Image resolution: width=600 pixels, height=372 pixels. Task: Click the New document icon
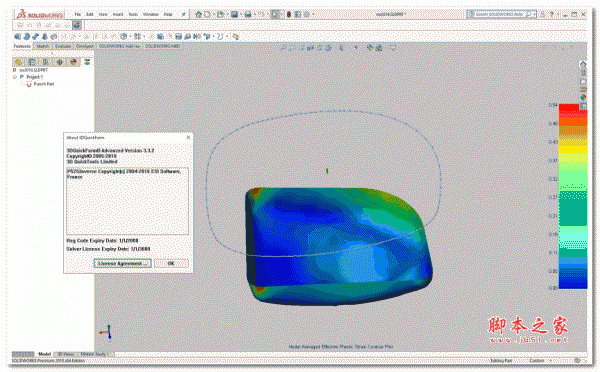[207, 15]
